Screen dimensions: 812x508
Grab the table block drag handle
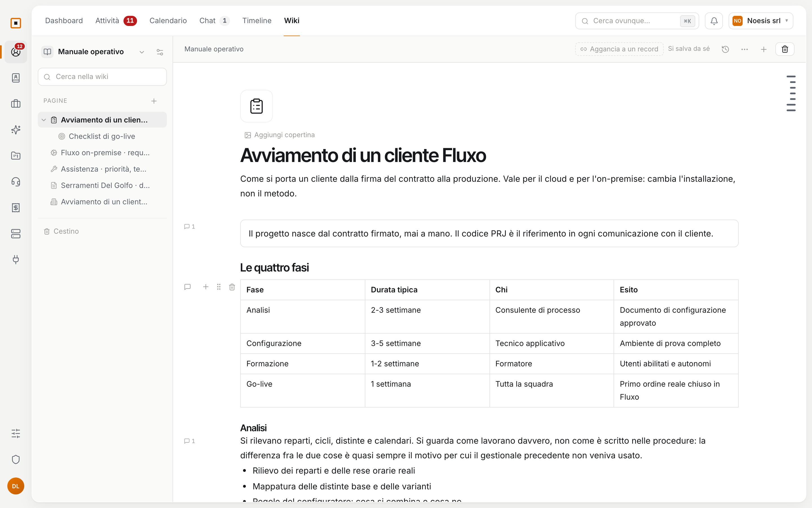point(219,286)
